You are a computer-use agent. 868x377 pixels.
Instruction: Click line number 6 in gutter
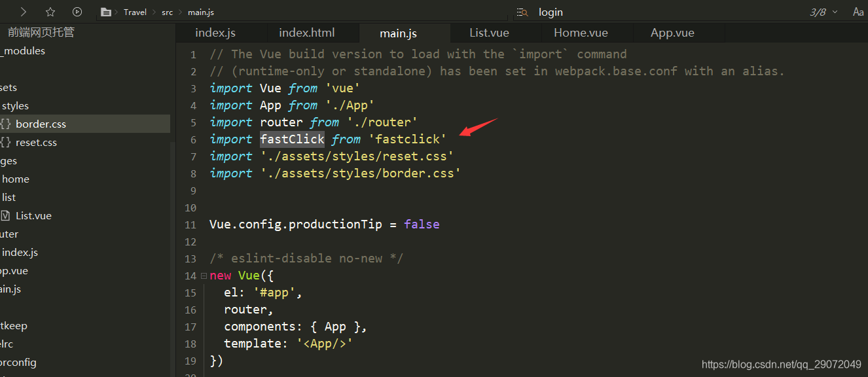(x=192, y=139)
